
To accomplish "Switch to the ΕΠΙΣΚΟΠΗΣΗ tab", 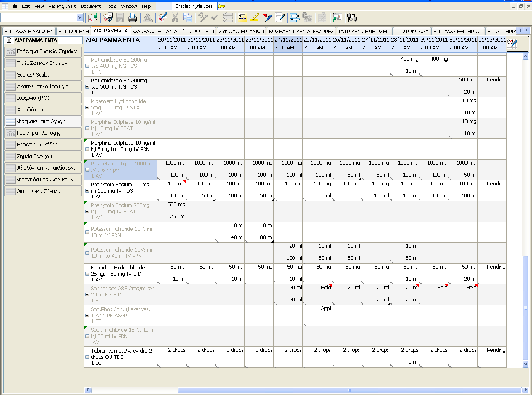I will click(73, 31).
